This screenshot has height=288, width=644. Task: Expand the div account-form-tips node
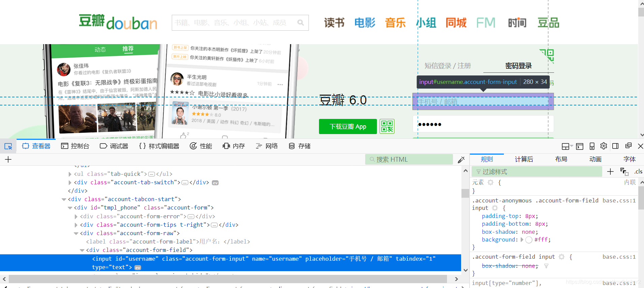[x=76, y=225]
